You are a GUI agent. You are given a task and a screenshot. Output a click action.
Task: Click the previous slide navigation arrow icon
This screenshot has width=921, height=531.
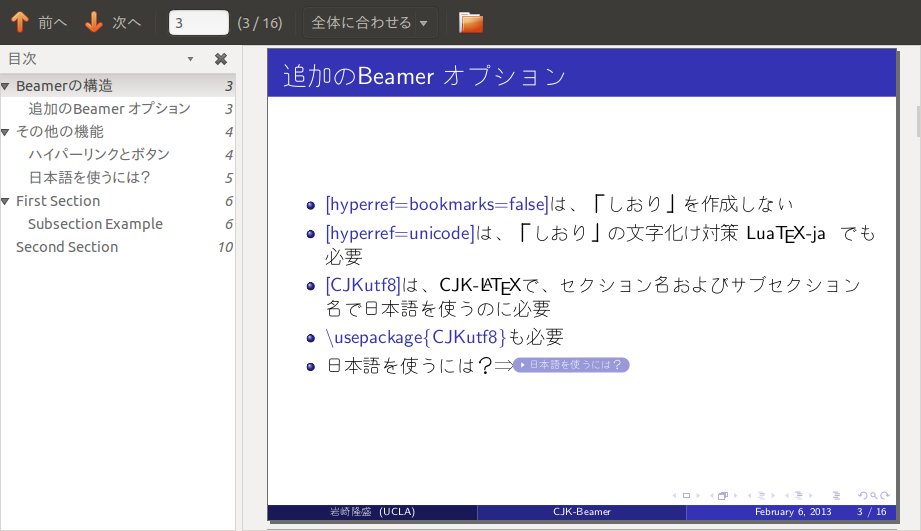click(674, 495)
